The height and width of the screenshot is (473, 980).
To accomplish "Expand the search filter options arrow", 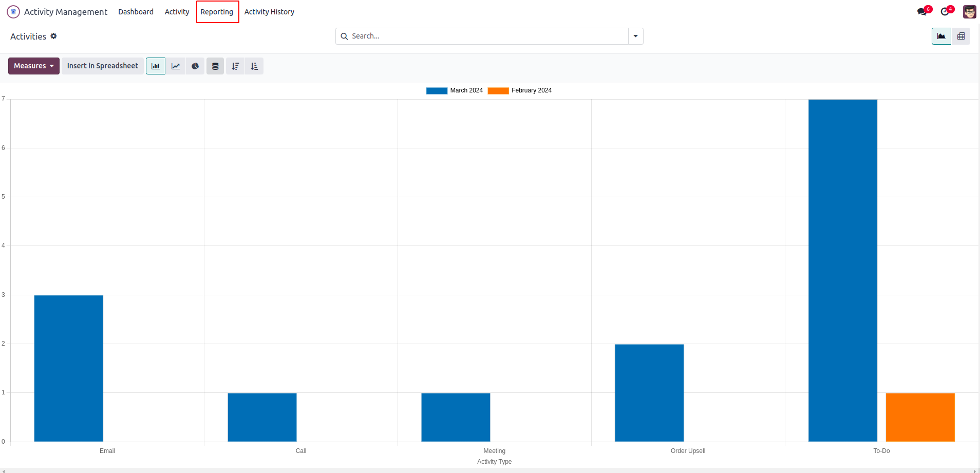I will (x=635, y=36).
